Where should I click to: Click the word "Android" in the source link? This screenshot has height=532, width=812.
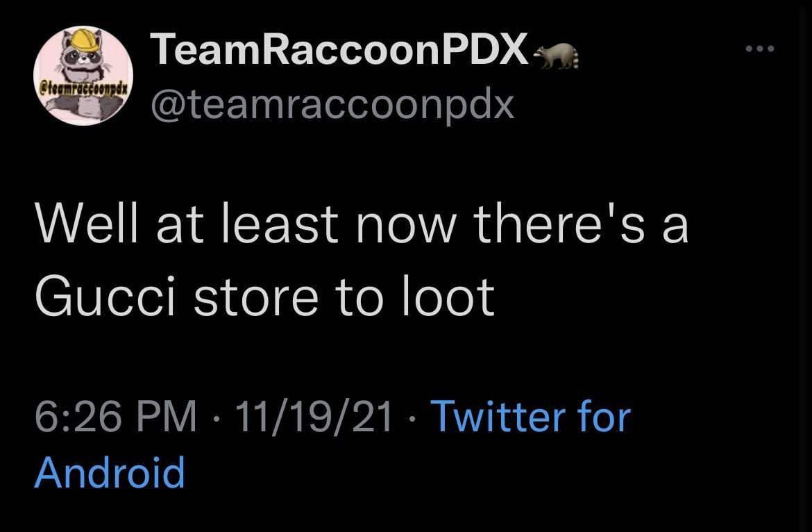pos(110,472)
